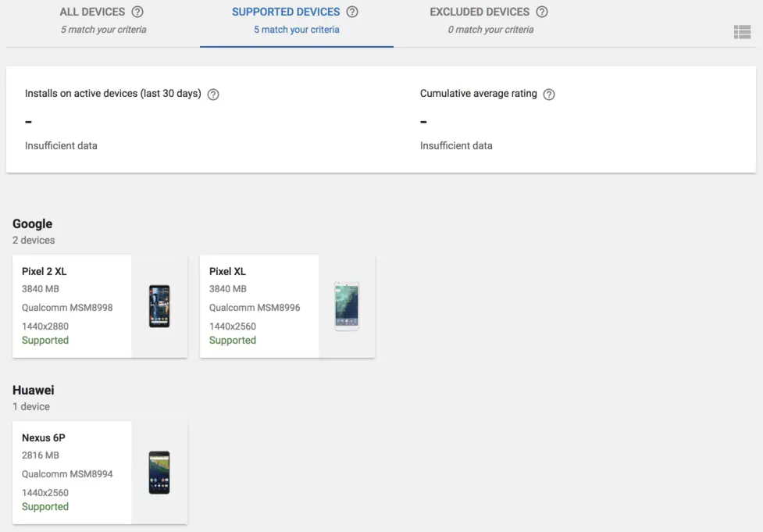Click help icon beside Supported Devices

click(x=352, y=12)
